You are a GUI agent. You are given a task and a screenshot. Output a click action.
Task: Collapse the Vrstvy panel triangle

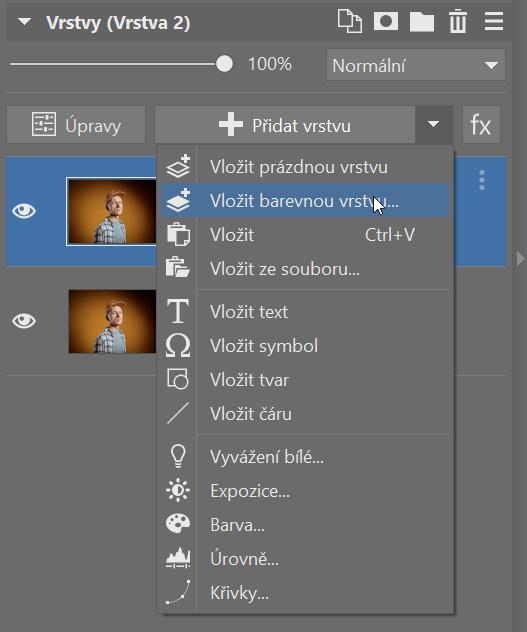click(25, 21)
